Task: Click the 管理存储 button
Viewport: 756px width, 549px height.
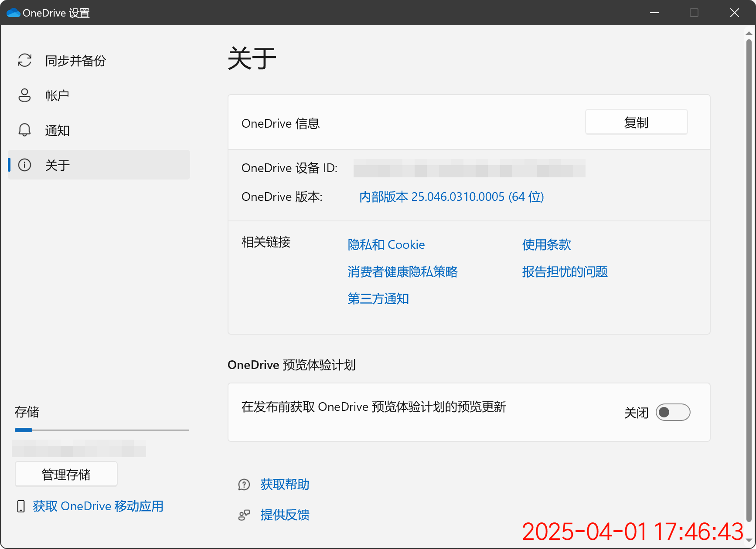Action: (66, 474)
